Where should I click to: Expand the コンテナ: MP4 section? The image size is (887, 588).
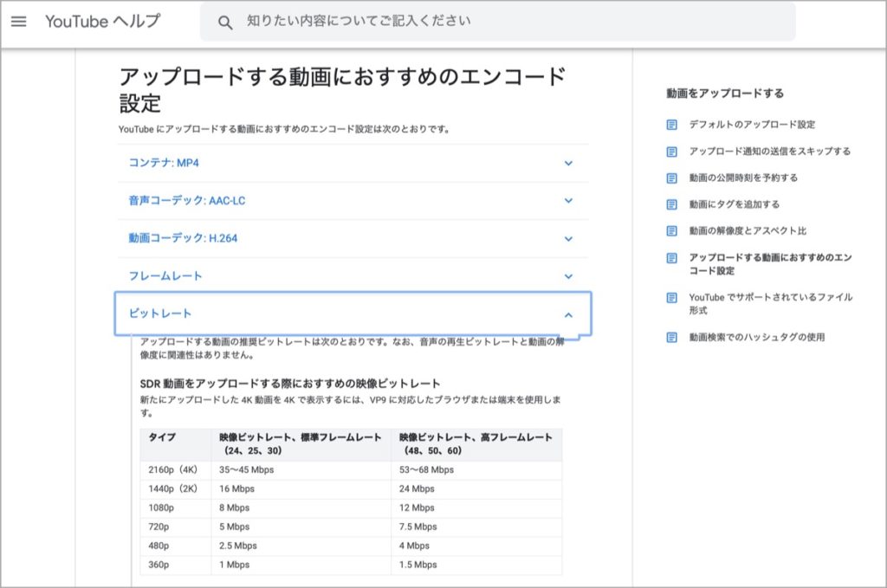point(353,163)
